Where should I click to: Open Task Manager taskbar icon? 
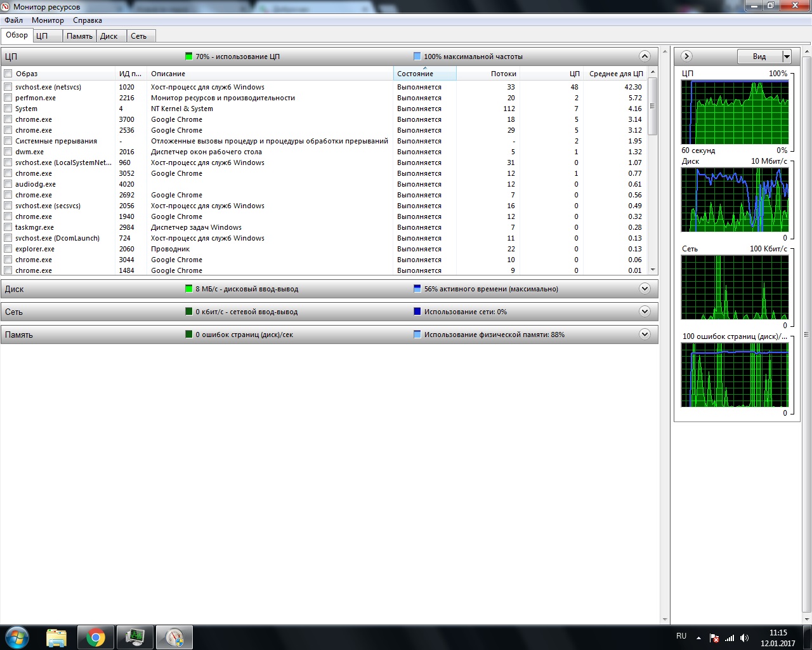point(135,637)
